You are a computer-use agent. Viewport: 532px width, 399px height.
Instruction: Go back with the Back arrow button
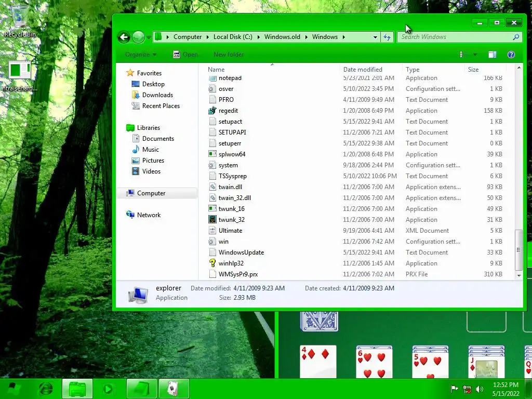coord(124,37)
